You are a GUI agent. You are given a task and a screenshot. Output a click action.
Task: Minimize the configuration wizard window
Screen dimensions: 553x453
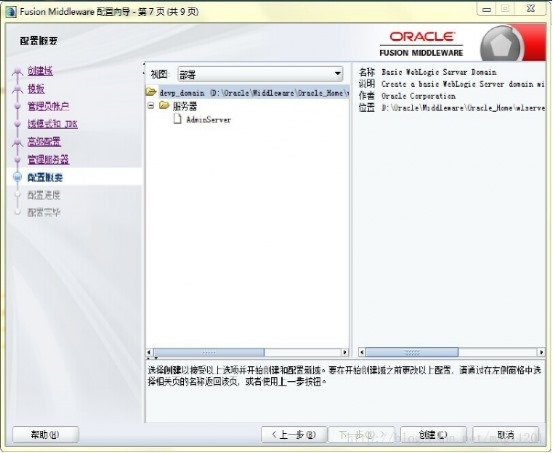487,10
